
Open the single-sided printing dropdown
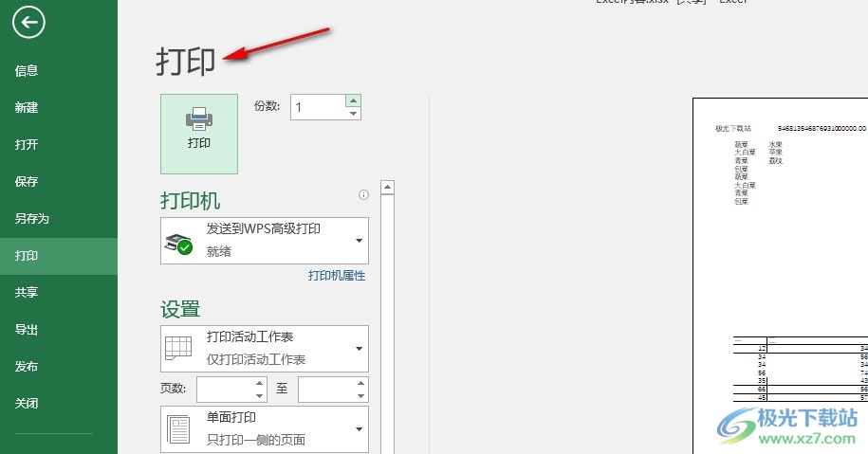click(265, 428)
